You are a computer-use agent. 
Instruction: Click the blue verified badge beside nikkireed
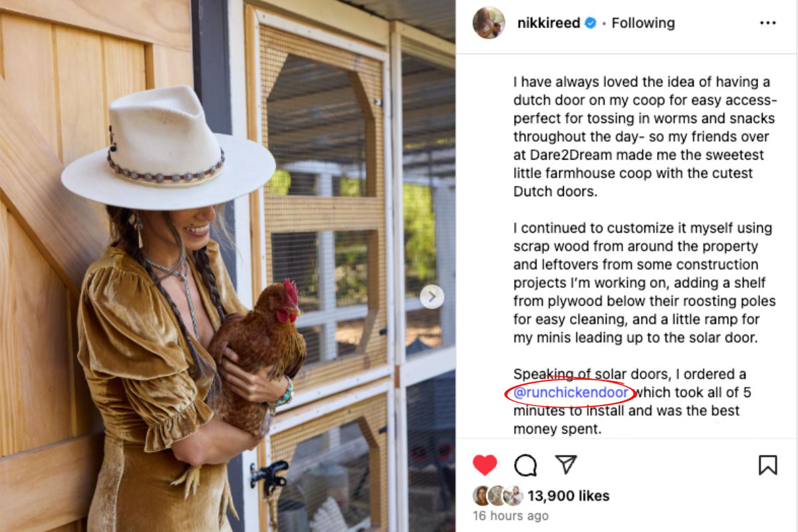pyautogui.click(x=590, y=23)
